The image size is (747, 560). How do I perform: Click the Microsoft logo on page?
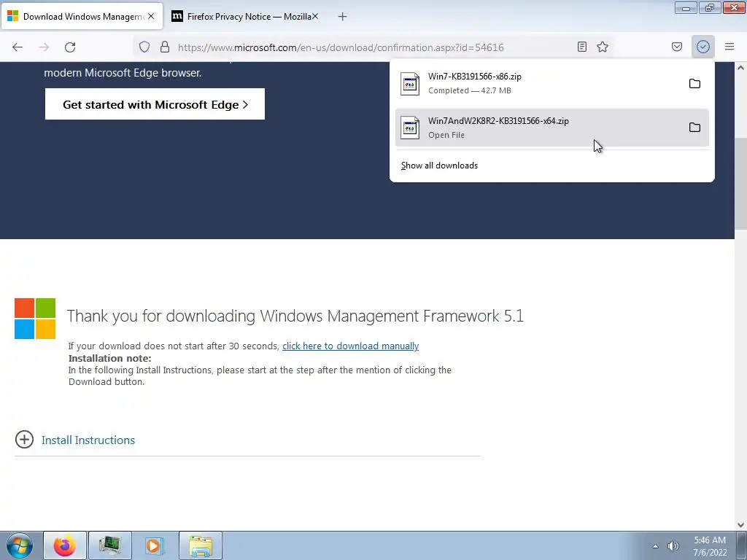coord(35,319)
